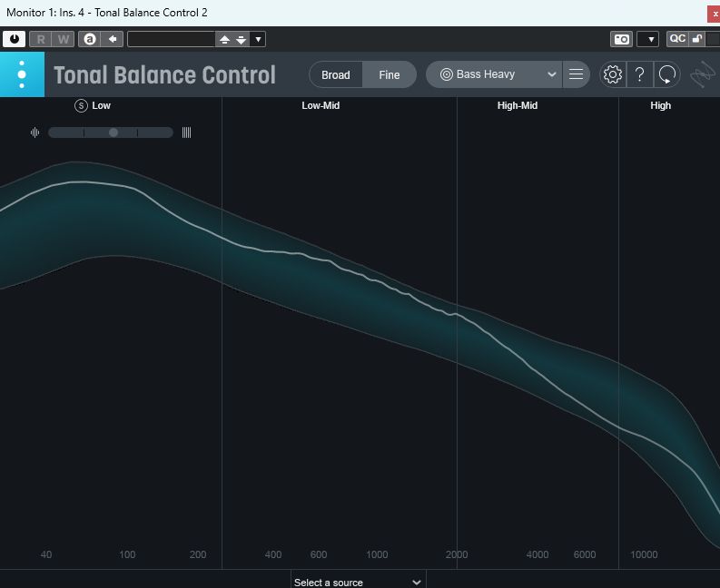Click the copy A to B arrow
The image size is (720, 588).
coord(113,39)
